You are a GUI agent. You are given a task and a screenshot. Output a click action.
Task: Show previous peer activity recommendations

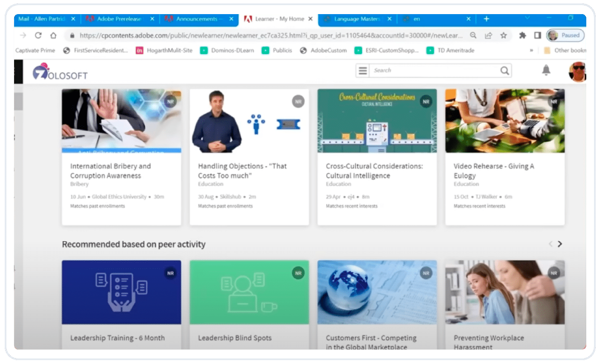tap(550, 244)
